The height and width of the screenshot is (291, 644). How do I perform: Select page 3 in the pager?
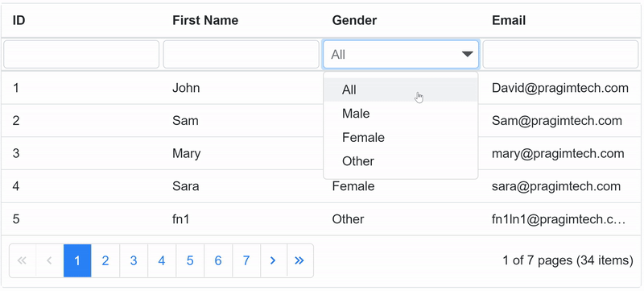click(x=134, y=260)
